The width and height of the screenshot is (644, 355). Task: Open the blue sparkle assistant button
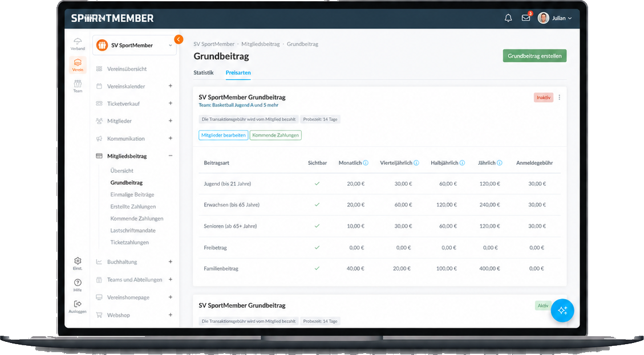click(x=562, y=310)
